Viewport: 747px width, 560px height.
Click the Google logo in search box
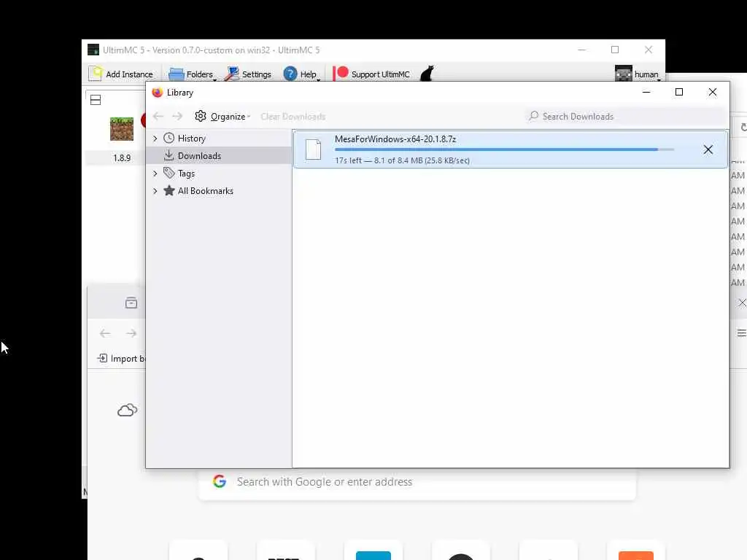click(x=219, y=481)
